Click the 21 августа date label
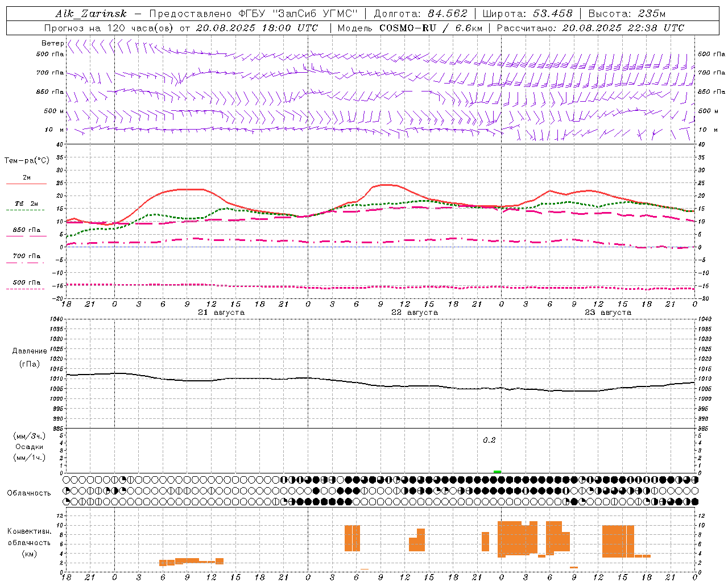Image resolution: width=728 pixels, height=582 pixels. [x=221, y=313]
